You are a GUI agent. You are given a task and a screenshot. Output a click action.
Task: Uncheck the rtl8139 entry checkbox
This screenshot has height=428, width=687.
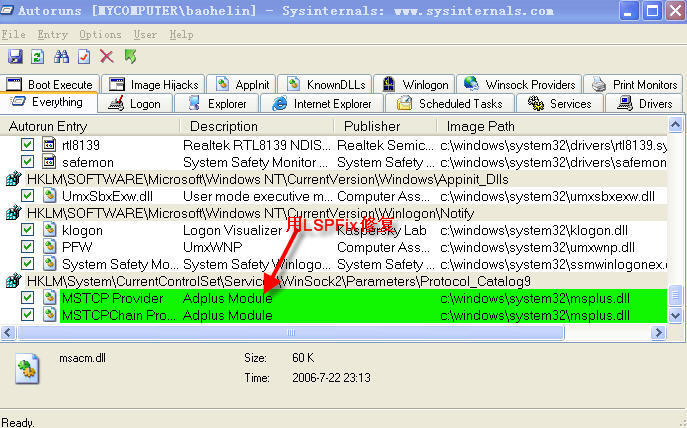[27, 145]
